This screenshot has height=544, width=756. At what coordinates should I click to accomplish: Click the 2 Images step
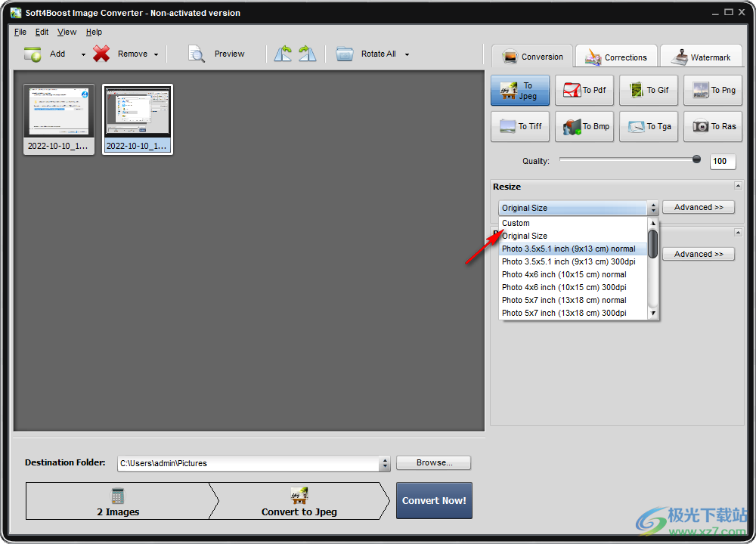(x=118, y=501)
